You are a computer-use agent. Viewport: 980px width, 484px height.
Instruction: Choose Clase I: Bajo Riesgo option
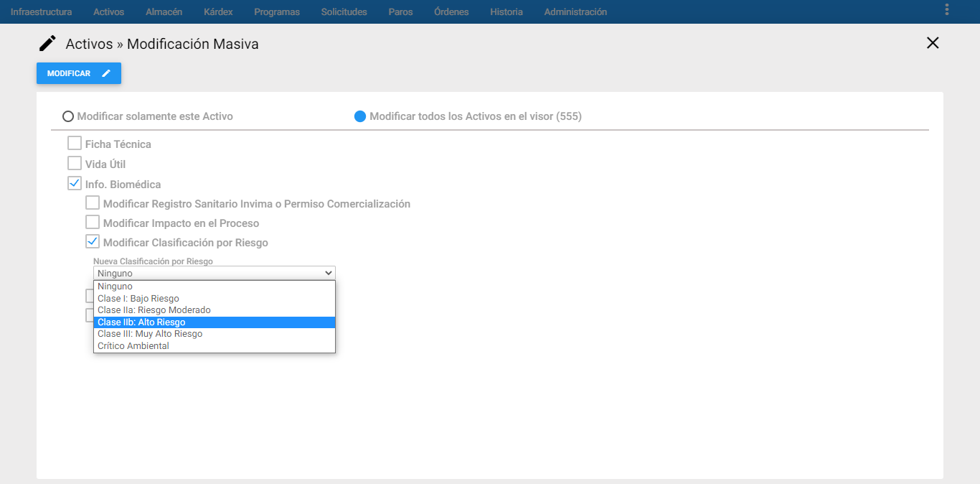pyautogui.click(x=214, y=299)
